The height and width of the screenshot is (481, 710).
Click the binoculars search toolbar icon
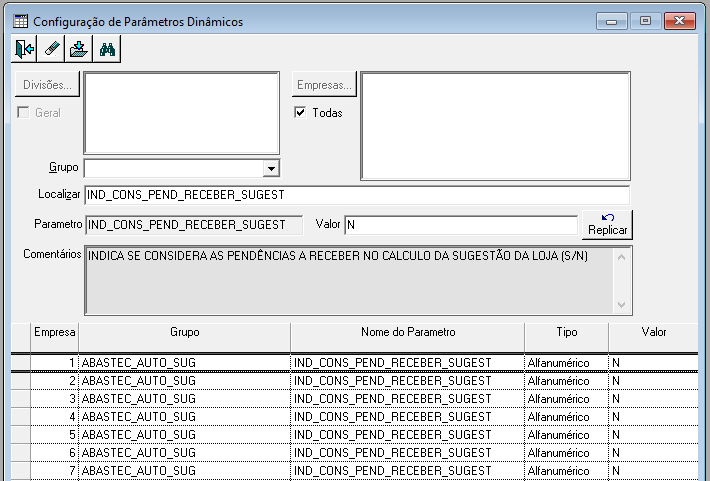pyautogui.click(x=107, y=48)
